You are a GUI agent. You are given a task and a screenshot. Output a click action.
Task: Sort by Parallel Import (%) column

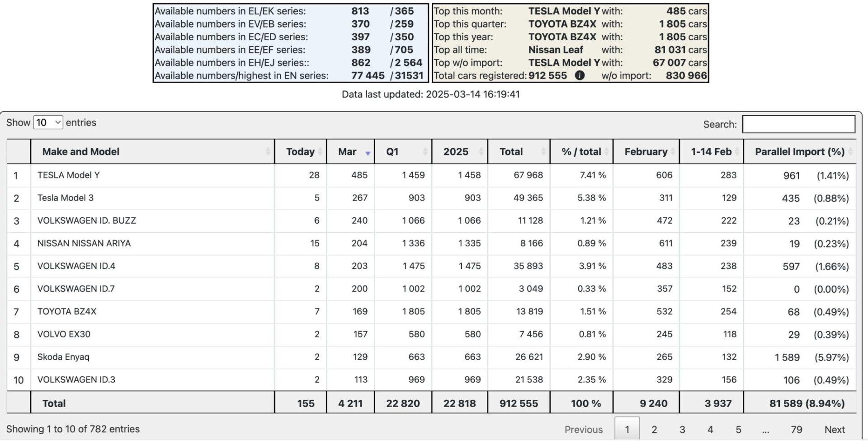[x=799, y=152]
